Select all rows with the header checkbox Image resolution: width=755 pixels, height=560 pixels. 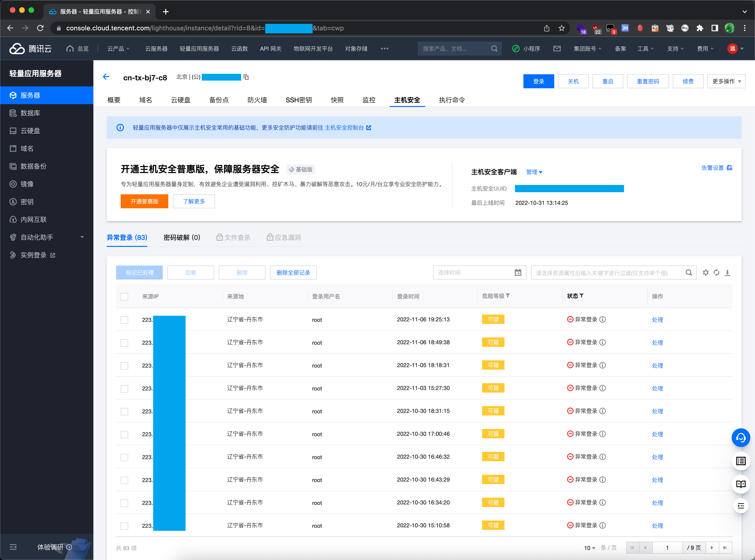tap(124, 297)
